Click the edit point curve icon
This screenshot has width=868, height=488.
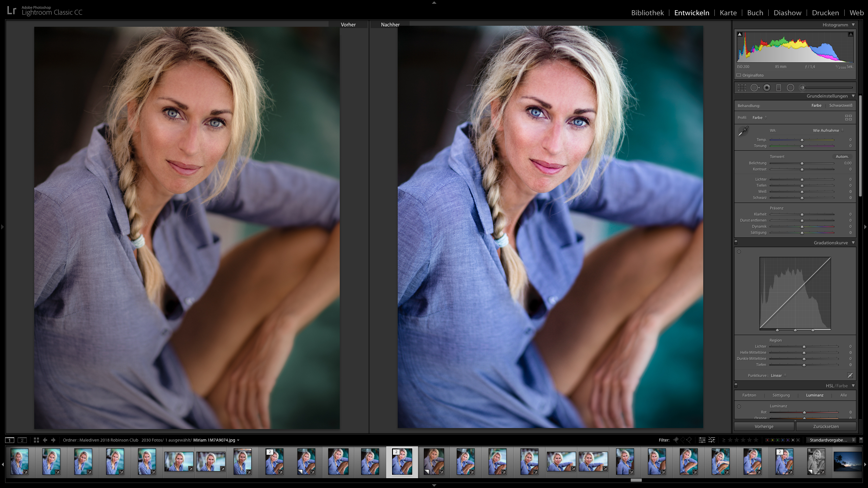coord(850,375)
